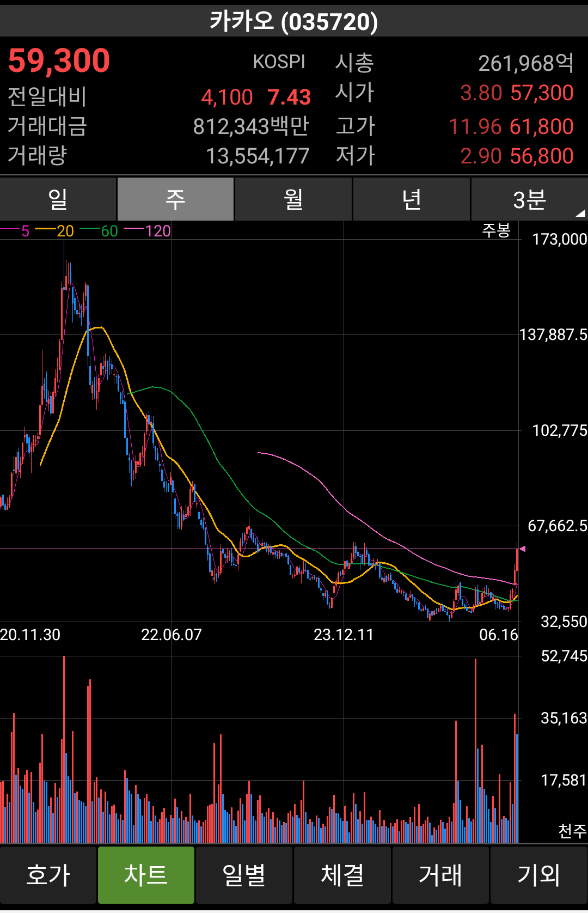
Task: Tap the 22.06.07 date axis label
Action: (x=171, y=635)
